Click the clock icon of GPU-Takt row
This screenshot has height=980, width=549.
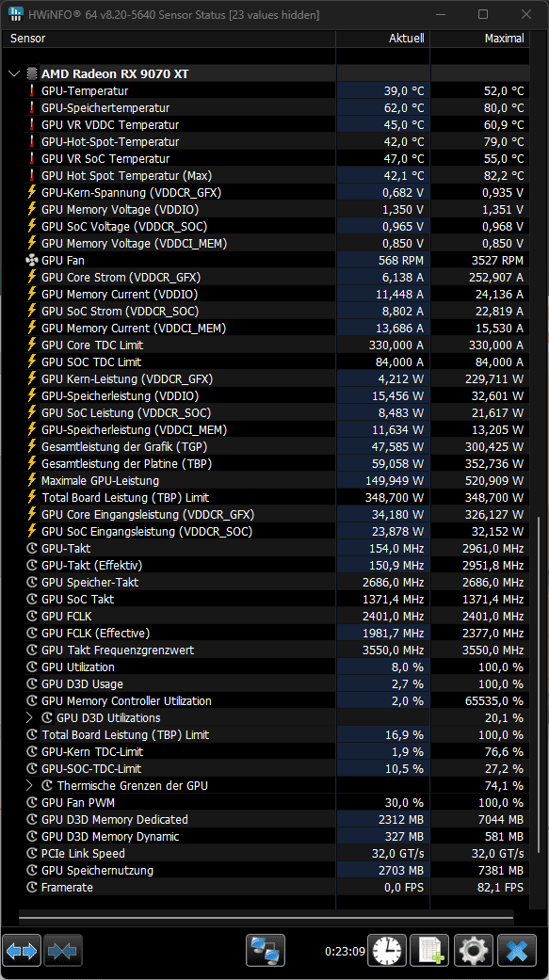[33, 548]
